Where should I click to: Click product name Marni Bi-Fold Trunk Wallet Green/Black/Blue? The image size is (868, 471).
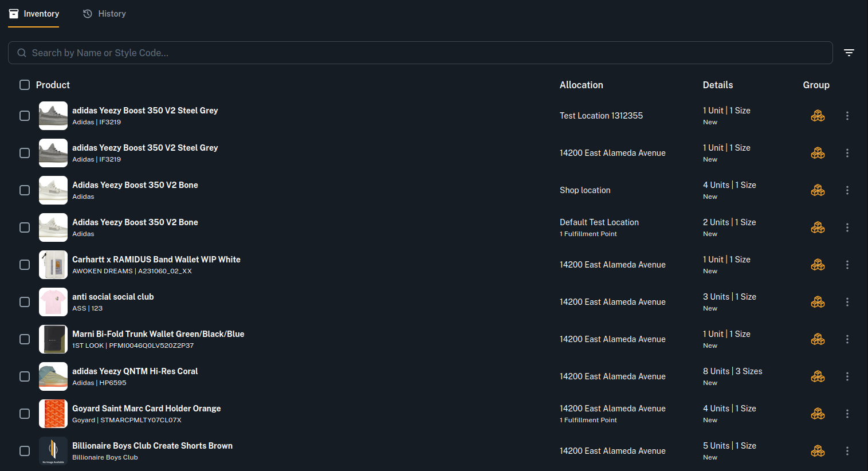coord(158,334)
